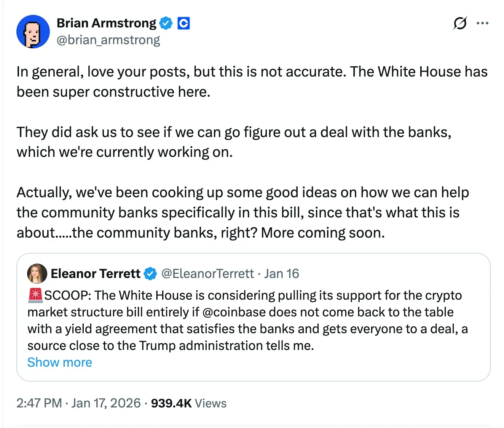
Task: Click Eleanor Terrett's avatar
Action: pyautogui.click(x=37, y=273)
